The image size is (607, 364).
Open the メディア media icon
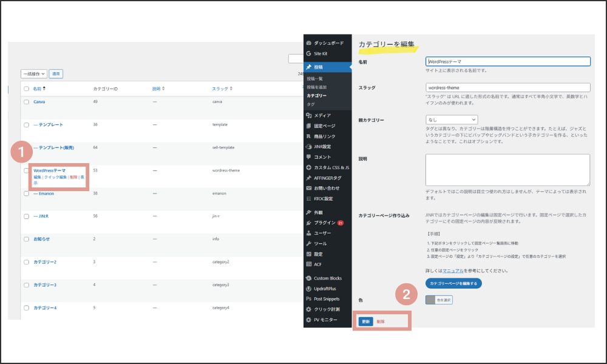(x=308, y=115)
